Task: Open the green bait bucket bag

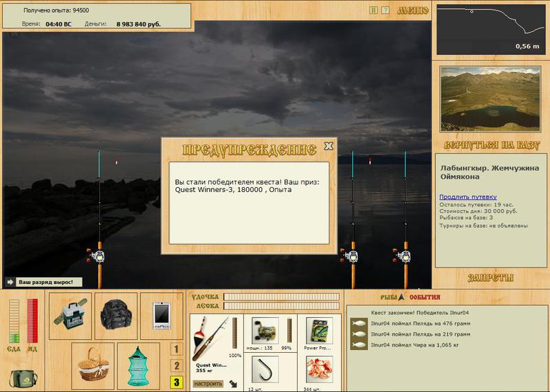Action: click(23, 378)
